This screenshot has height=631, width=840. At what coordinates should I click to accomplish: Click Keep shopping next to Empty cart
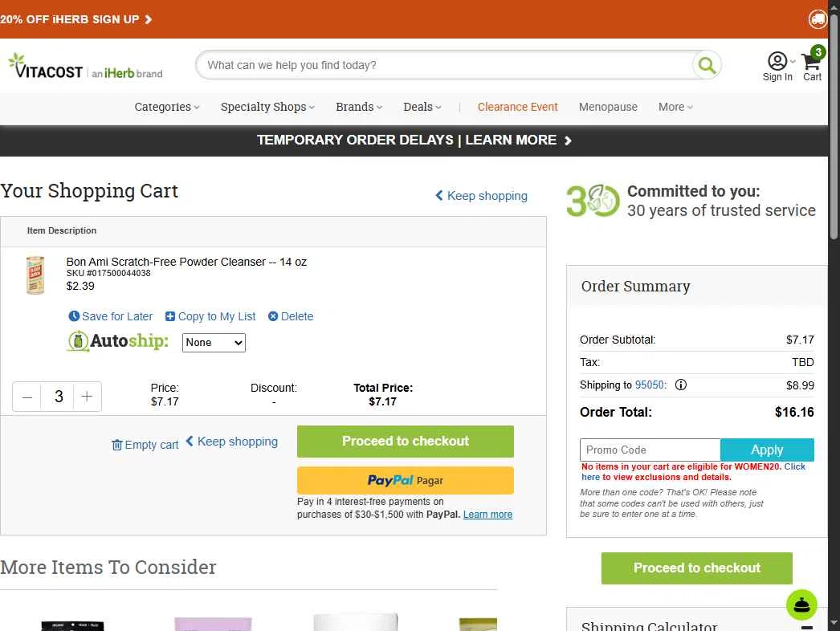pyautogui.click(x=232, y=442)
